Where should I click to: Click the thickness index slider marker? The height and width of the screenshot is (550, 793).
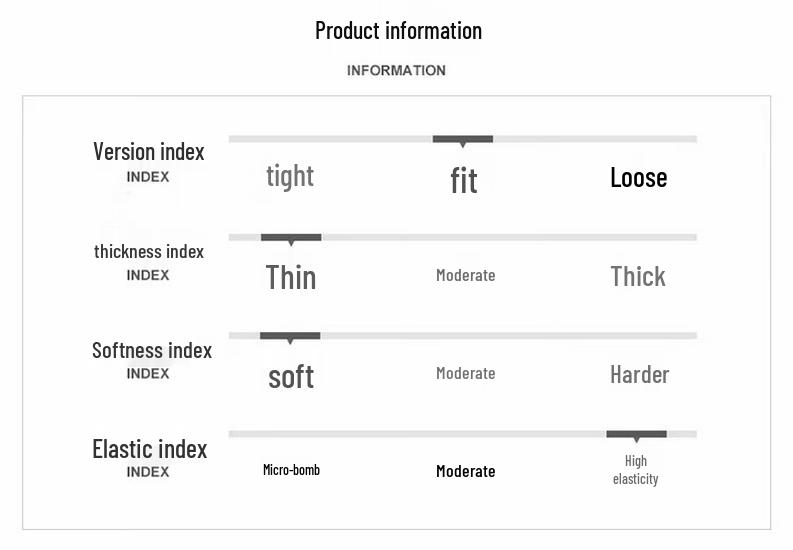[x=291, y=238]
